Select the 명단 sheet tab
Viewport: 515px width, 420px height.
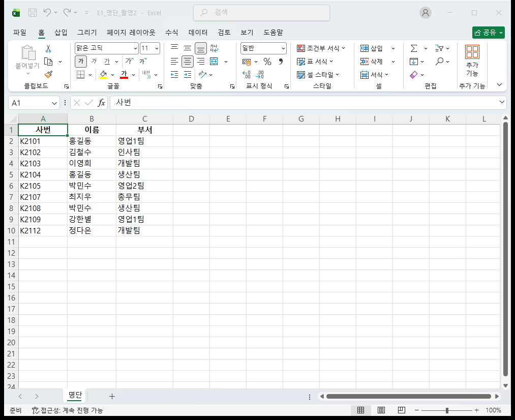75,395
